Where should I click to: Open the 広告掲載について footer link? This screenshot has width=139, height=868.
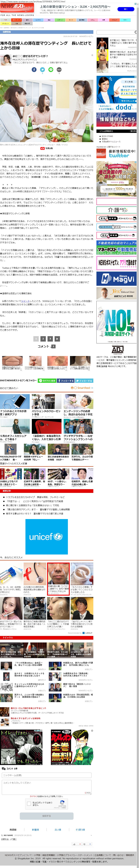point(103,855)
